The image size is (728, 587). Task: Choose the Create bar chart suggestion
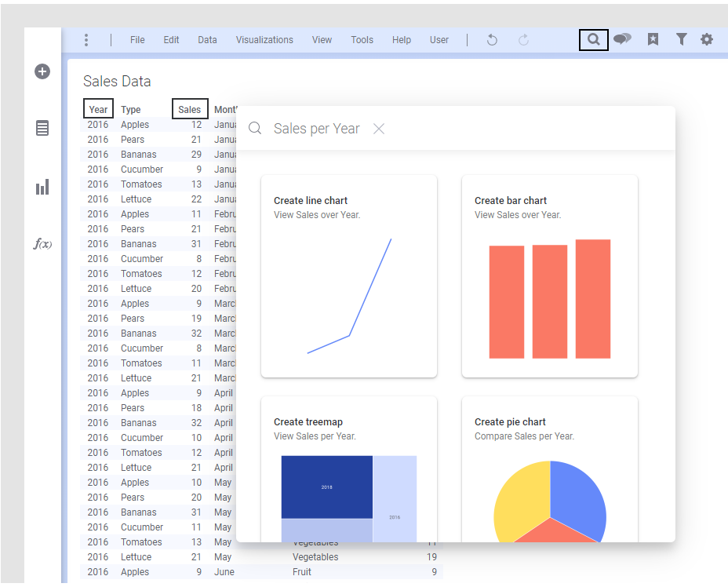click(x=549, y=275)
